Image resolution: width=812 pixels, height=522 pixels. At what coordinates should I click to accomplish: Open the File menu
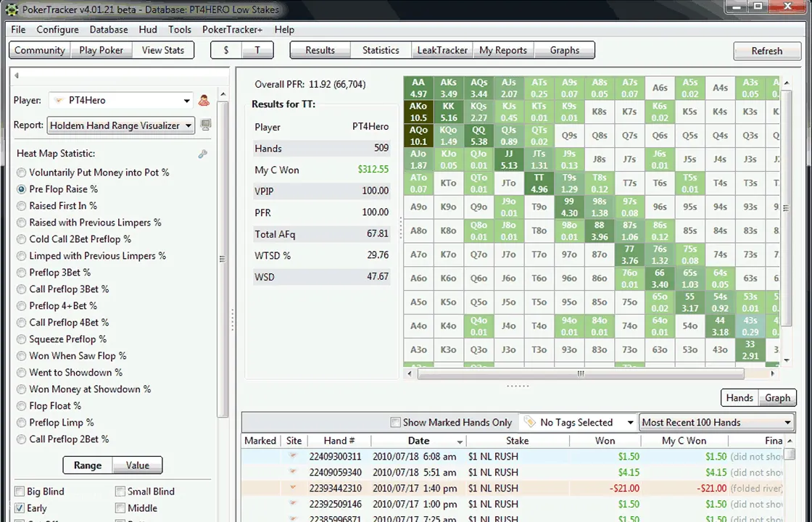click(x=18, y=30)
